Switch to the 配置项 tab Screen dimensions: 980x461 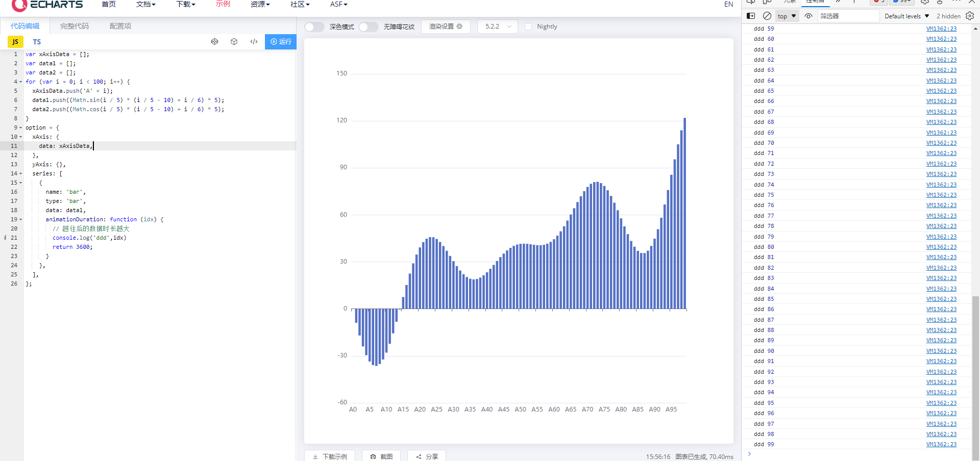pos(120,26)
